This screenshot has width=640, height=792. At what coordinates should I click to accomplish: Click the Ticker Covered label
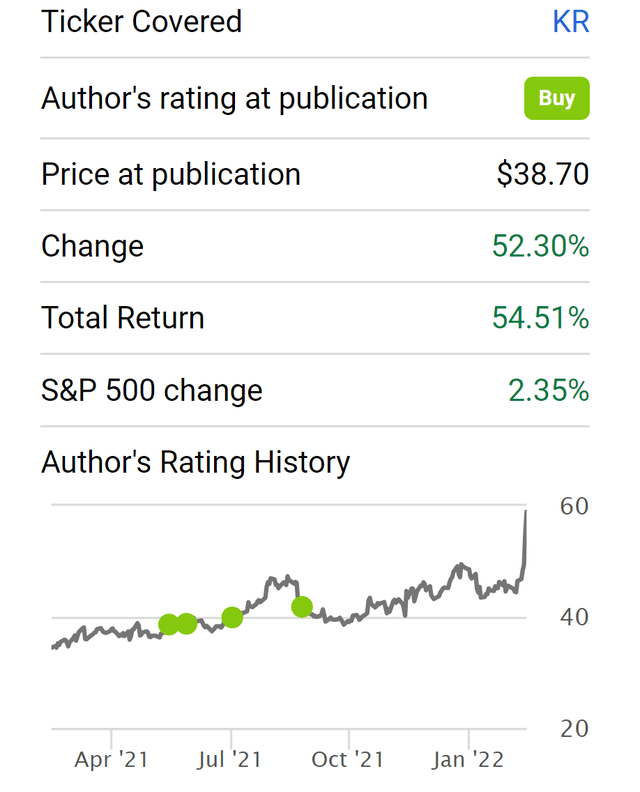click(141, 21)
